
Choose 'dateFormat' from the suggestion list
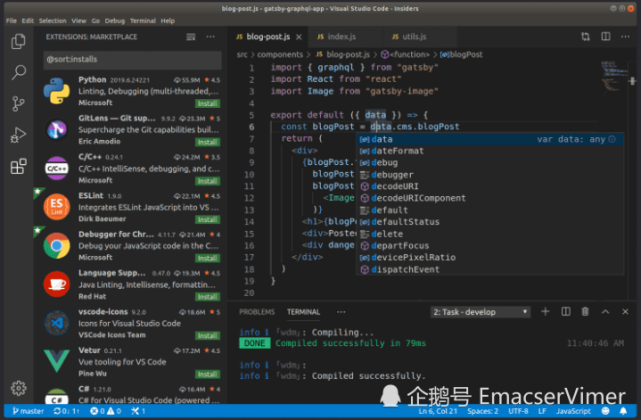tap(491, 151)
